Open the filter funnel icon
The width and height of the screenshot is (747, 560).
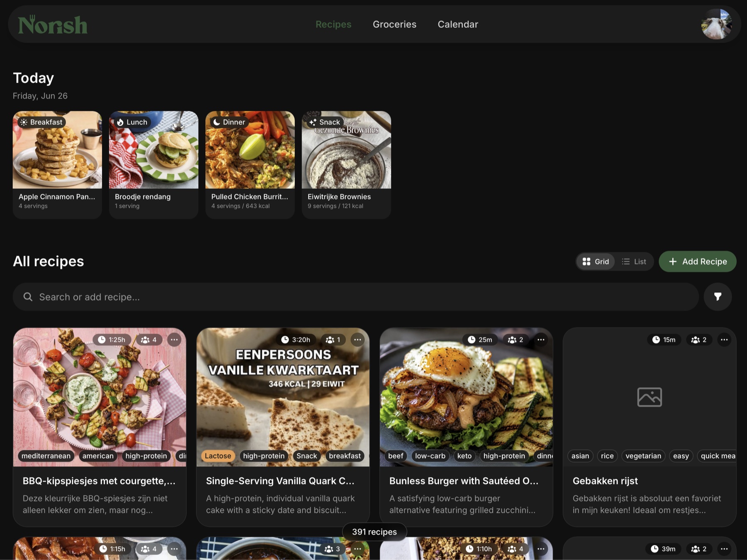[718, 297]
